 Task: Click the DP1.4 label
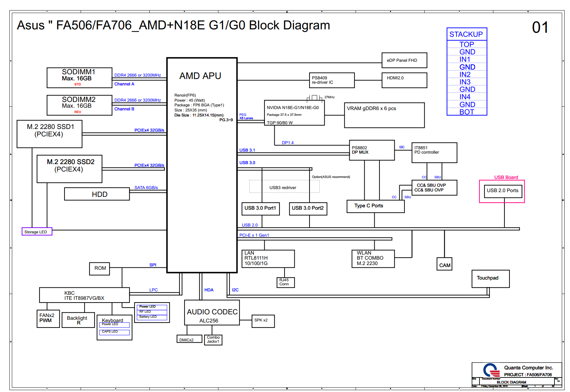coord(288,143)
